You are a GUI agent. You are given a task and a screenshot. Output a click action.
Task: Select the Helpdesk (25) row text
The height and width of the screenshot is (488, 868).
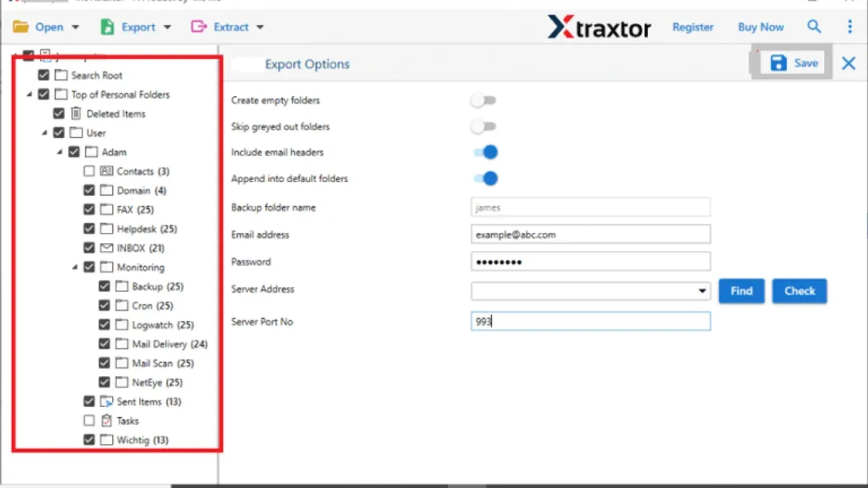(147, 229)
